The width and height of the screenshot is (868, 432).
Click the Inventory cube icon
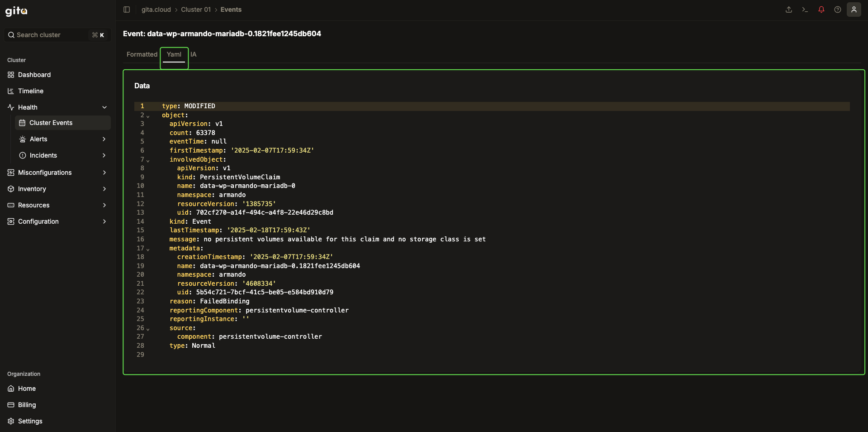11,189
